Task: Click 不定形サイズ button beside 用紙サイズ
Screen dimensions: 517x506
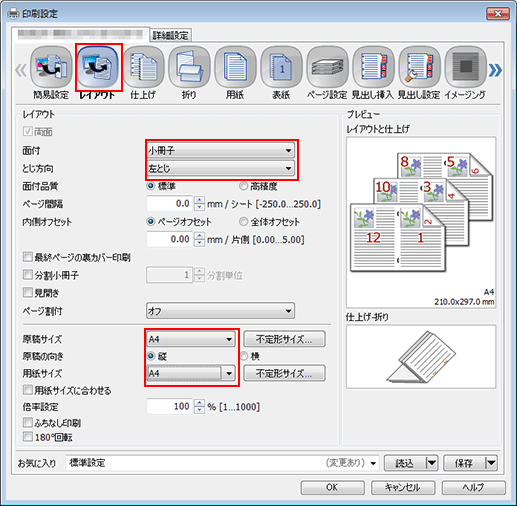Action: 284,373
